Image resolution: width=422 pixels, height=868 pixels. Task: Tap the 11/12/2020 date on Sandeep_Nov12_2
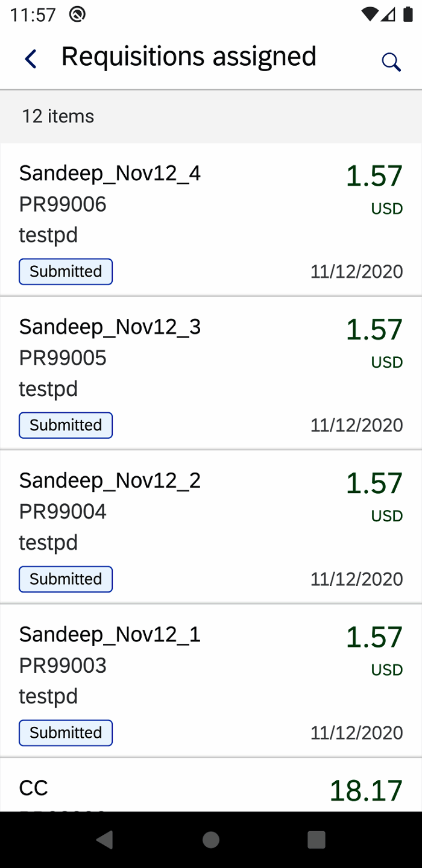coord(356,579)
